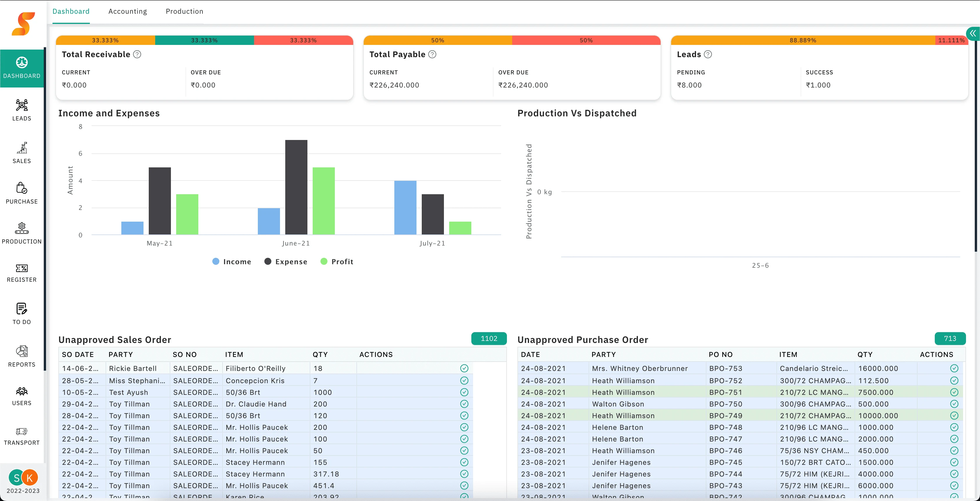
Task: Open the Sales module icon
Action: pos(22,148)
